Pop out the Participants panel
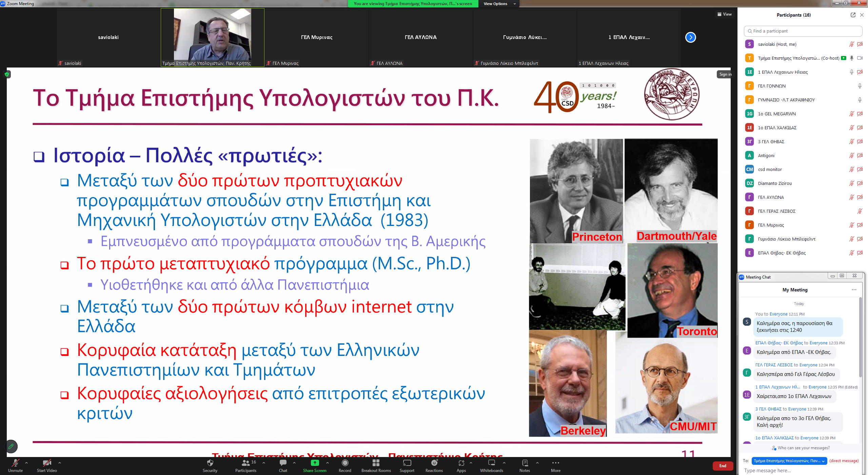This screenshot has height=475, width=868. point(853,15)
